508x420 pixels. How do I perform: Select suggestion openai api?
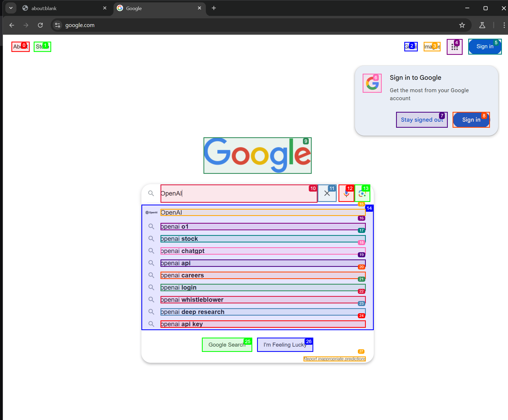click(x=263, y=263)
